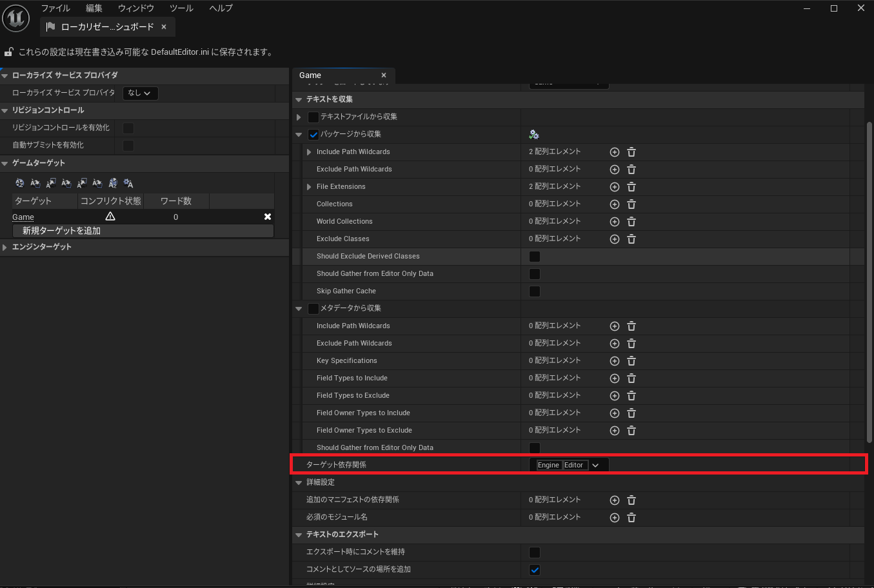The width and height of the screenshot is (874, 588).
Task: Click the warning conflict icon for Game target
Action: pyautogui.click(x=110, y=217)
